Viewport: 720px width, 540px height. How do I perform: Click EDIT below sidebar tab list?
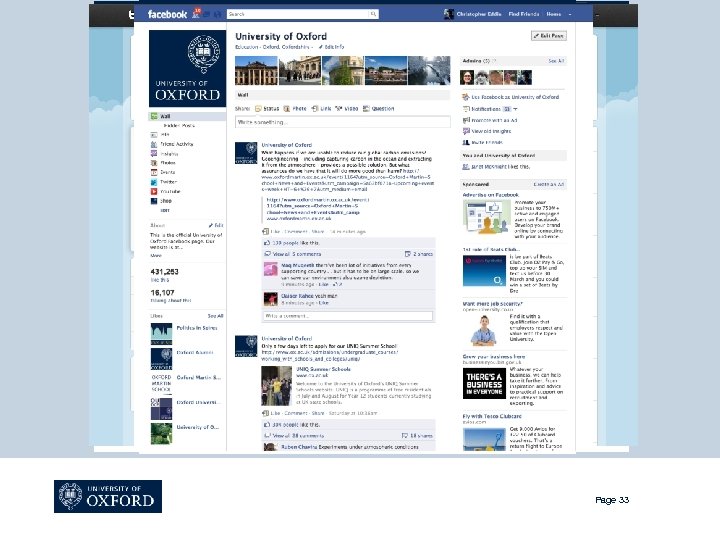[165, 210]
